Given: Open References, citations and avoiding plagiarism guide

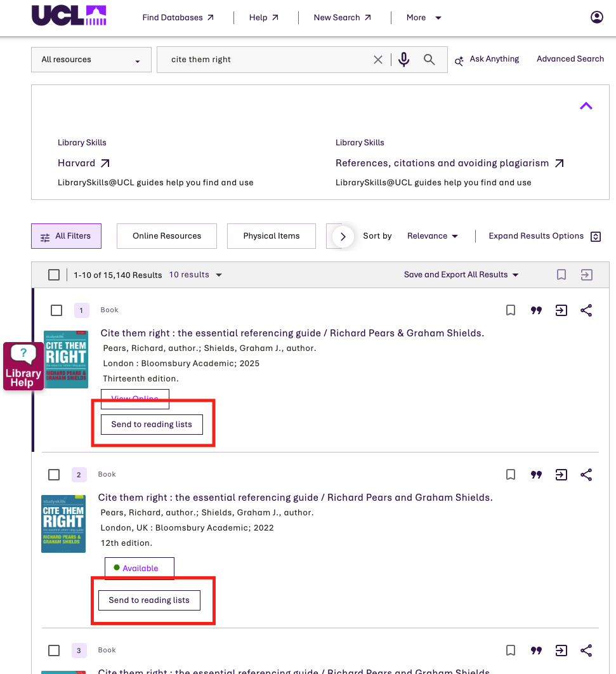Looking at the screenshot, I should coord(449,163).
